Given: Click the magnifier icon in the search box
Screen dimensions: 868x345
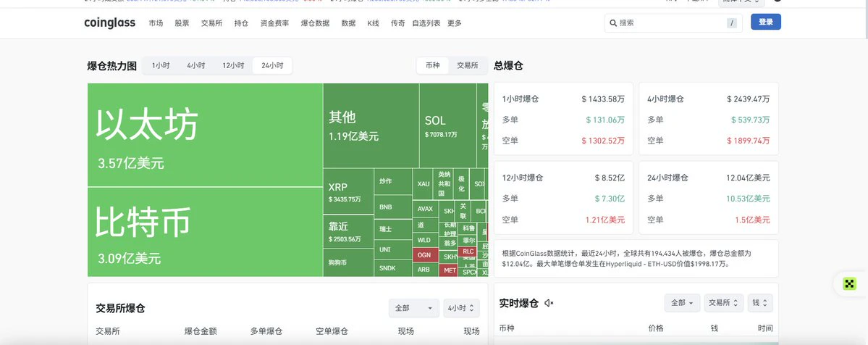Looking at the screenshot, I should 612,23.
